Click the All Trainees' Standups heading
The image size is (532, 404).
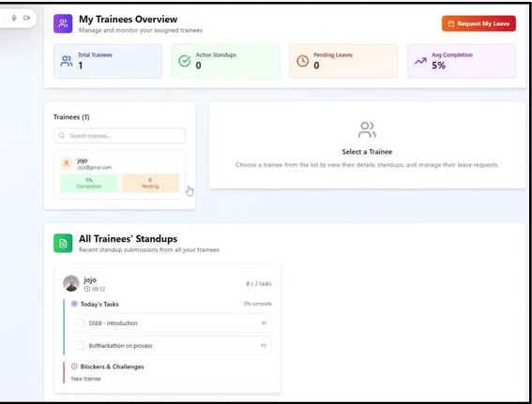[x=128, y=239]
